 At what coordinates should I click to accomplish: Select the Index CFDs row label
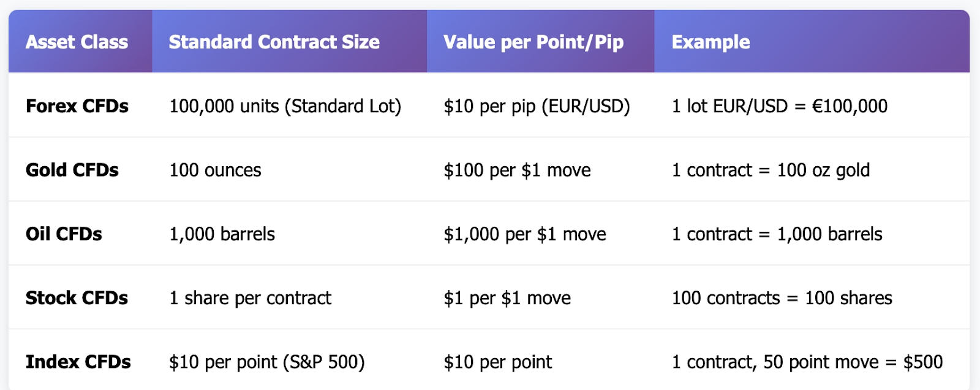78,362
